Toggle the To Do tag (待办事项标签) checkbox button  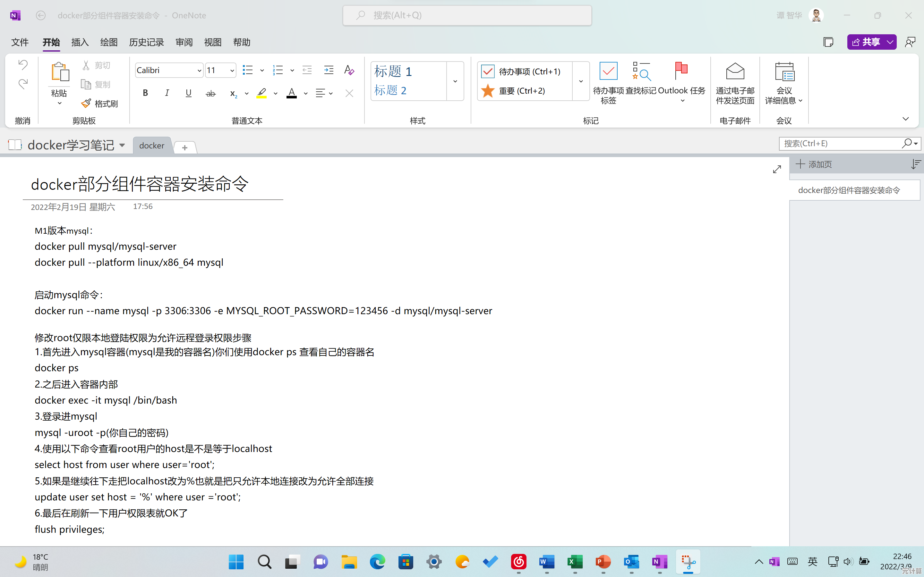608,71
